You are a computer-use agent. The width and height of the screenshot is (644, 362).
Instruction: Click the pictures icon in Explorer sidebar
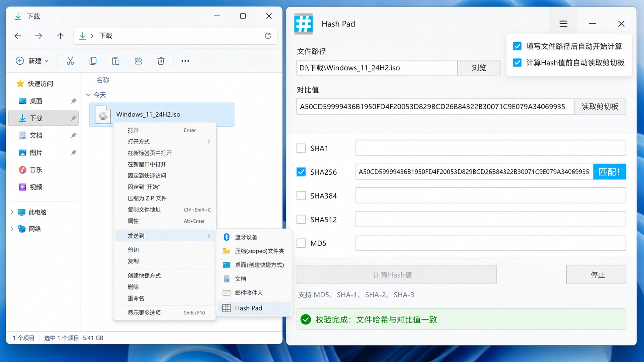(x=22, y=153)
